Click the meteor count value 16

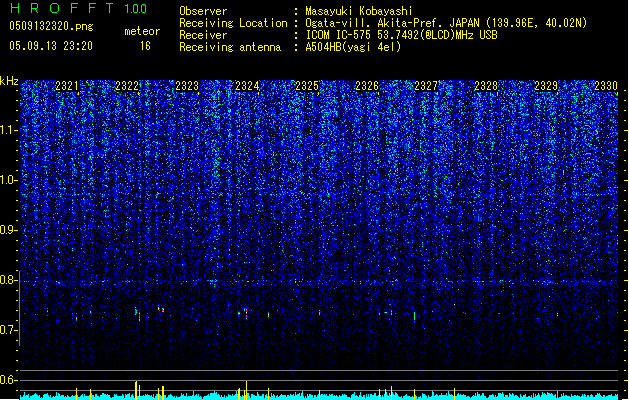click(x=145, y=46)
